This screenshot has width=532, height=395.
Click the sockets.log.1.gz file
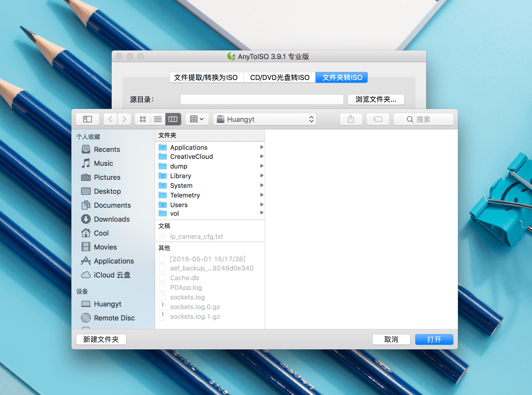pyautogui.click(x=210, y=316)
